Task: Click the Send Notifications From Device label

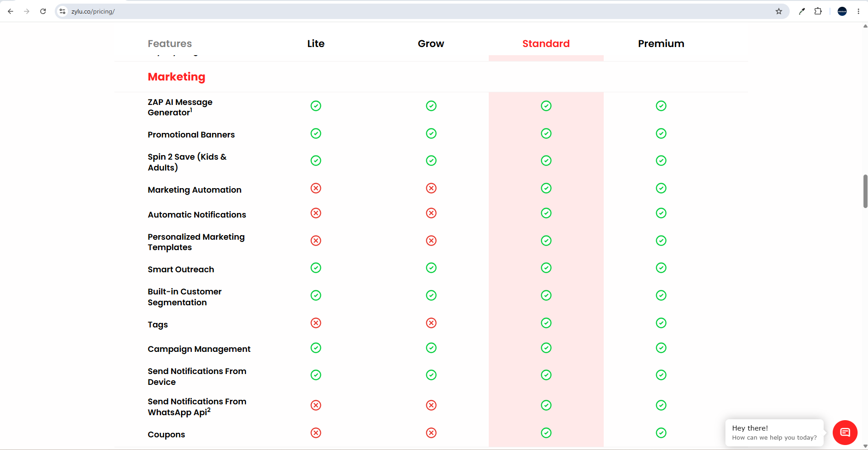Action: tap(197, 376)
